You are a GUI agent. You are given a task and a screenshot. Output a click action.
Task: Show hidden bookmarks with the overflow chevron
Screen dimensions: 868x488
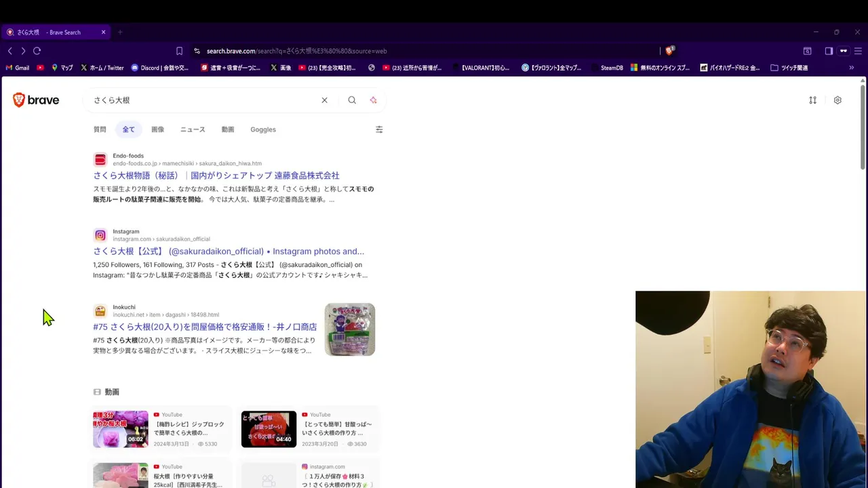point(851,68)
